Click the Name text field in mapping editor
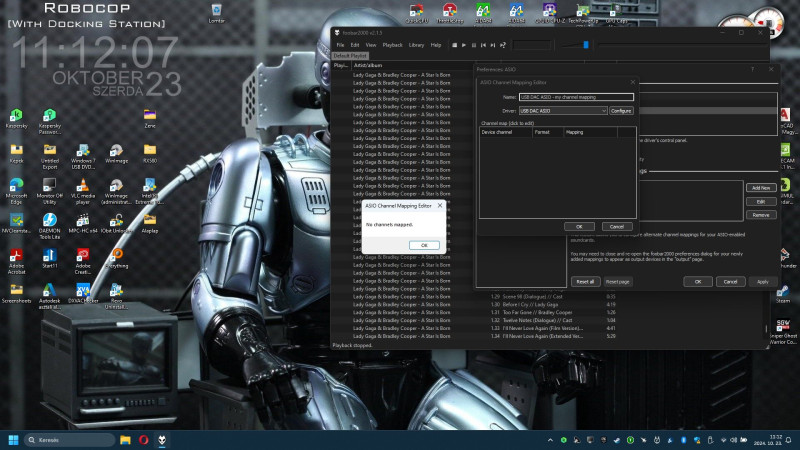This screenshot has width=800, height=450. coord(575,97)
